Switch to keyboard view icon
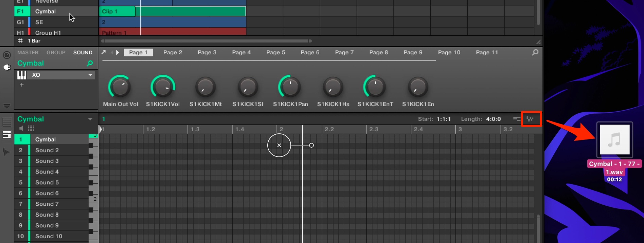Image resolution: width=644 pixels, height=243 pixels. (x=7, y=135)
